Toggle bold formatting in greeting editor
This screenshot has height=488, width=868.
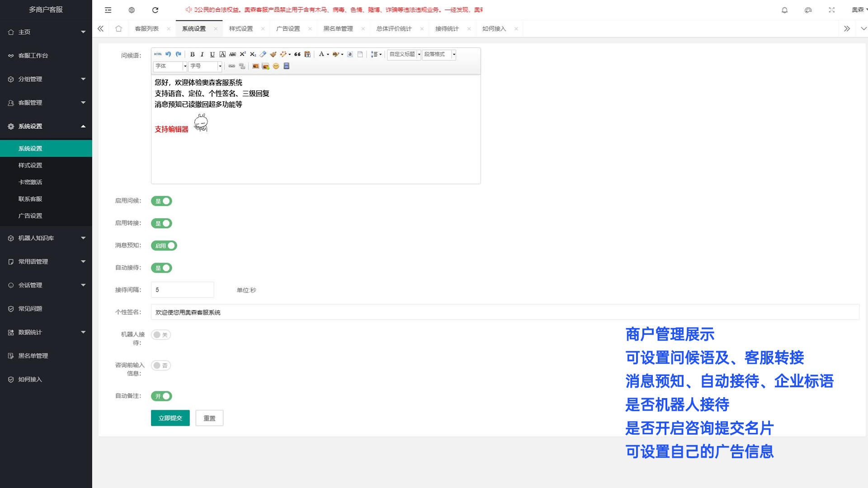[192, 54]
